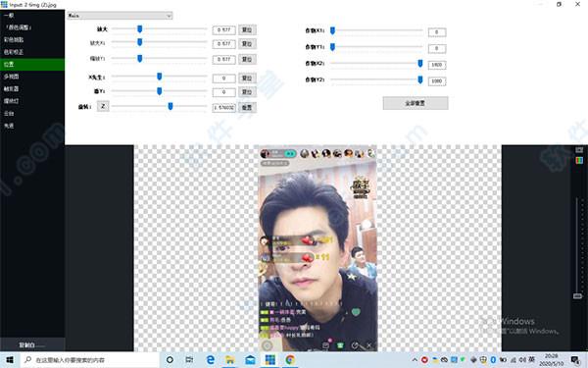The height and width of the screenshot is (368, 588).
Task: Open the Main dropdown at top
Action: 120,16
